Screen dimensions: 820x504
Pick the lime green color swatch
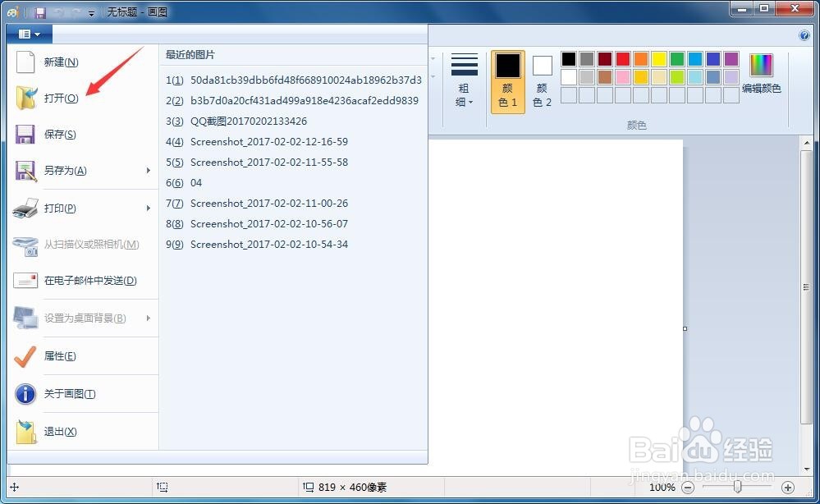point(677,77)
